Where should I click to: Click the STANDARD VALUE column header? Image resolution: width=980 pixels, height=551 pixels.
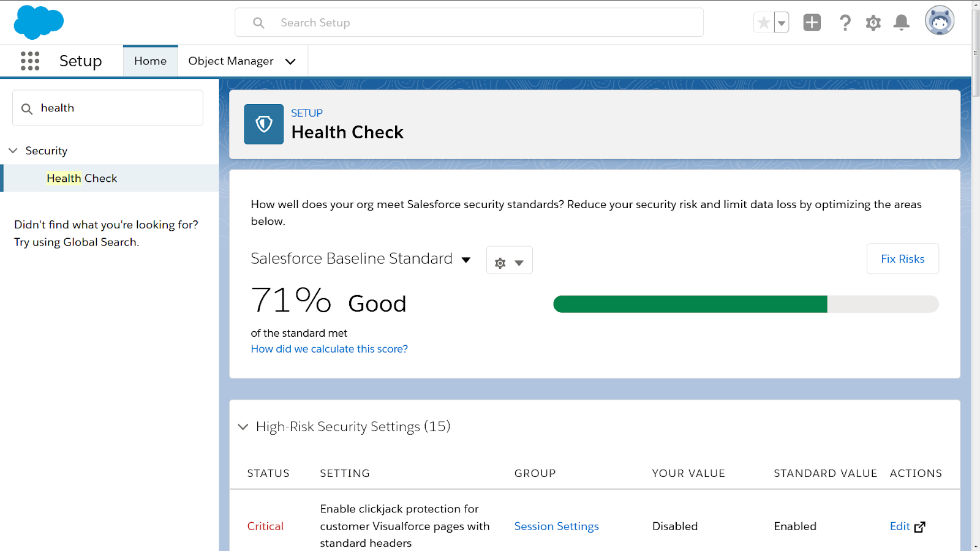click(x=826, y=473)
